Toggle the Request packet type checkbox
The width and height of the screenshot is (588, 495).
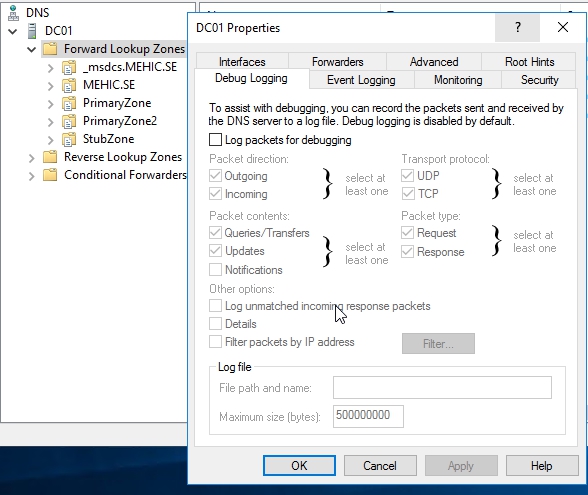(407, 232)
